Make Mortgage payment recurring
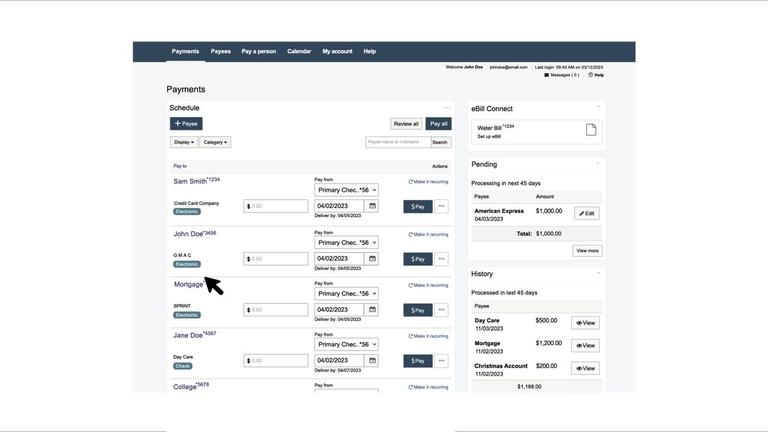This screenshot has width=768, height=432. pos(428,285)
